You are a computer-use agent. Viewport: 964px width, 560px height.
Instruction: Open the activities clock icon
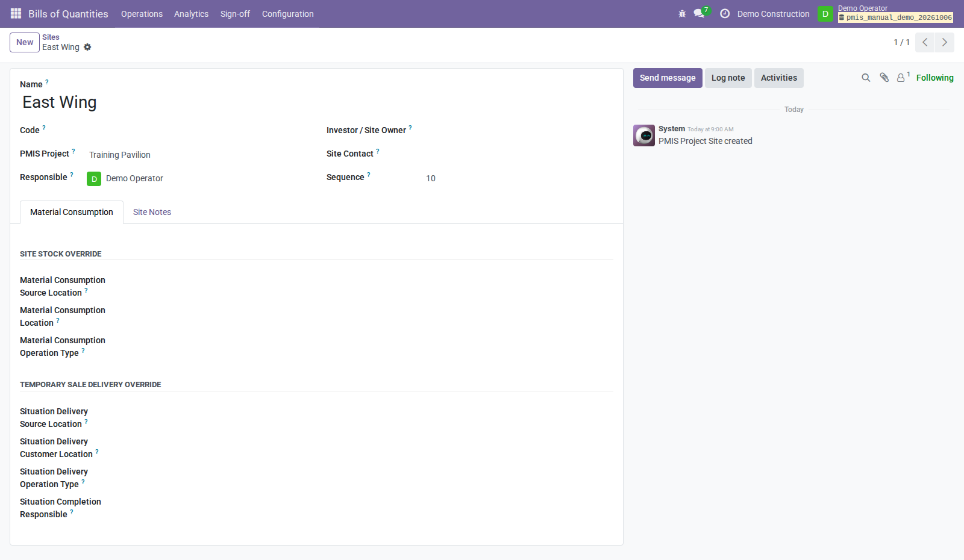coord(725,13)
